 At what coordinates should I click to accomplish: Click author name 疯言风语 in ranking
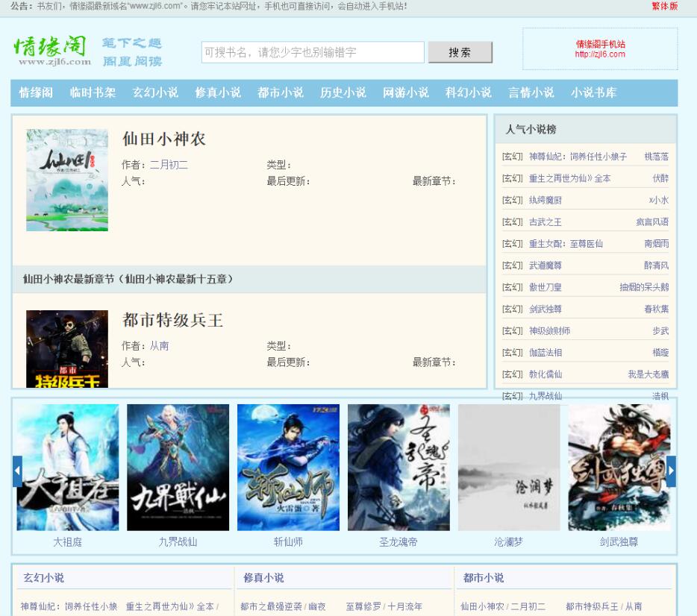(652, 221)
